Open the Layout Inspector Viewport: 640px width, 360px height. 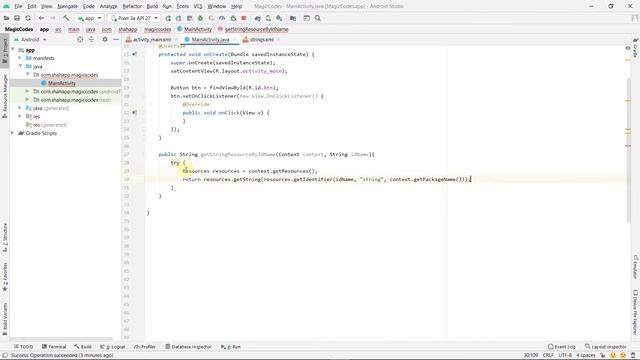pos(606,347)
